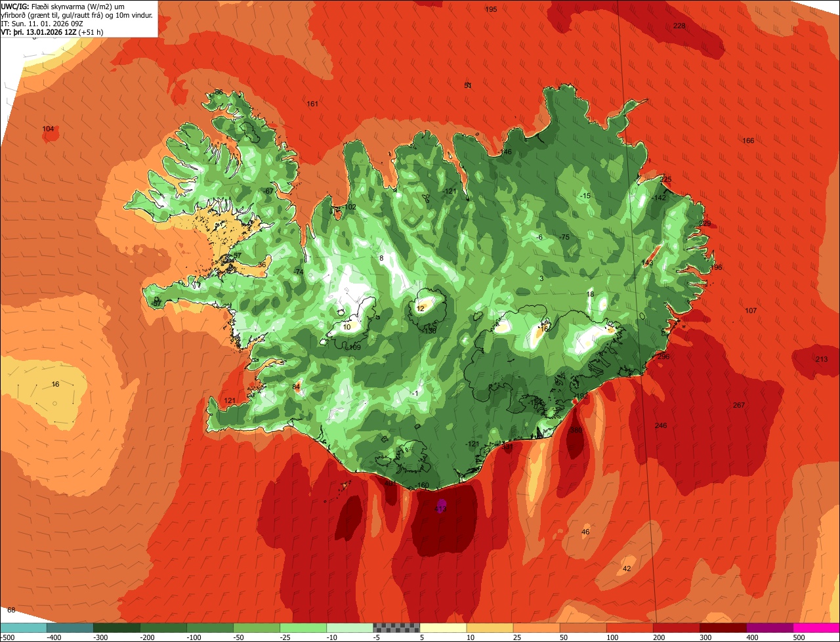This screenshot has height=642, width=840.
Task: Pick the purple swatch between 400 and 500
Action: point(769,627)
